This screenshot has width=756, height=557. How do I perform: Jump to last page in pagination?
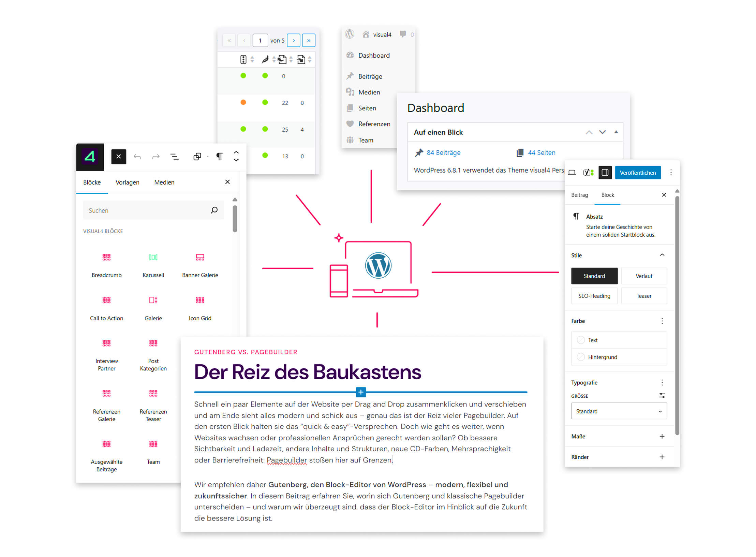pos(309,40)
